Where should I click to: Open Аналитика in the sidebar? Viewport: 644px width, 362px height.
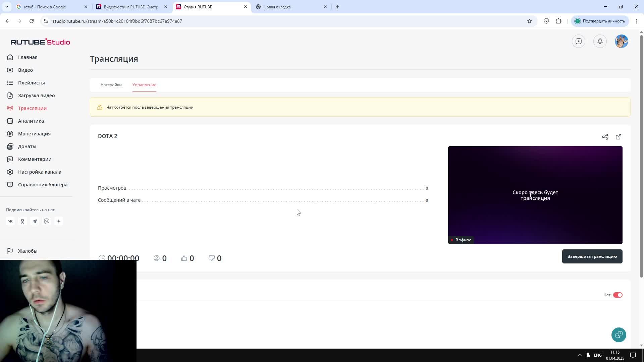(31, 121)
